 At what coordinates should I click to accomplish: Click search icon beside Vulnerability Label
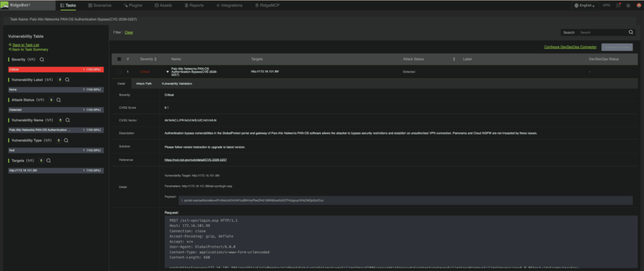click(68, 80)
